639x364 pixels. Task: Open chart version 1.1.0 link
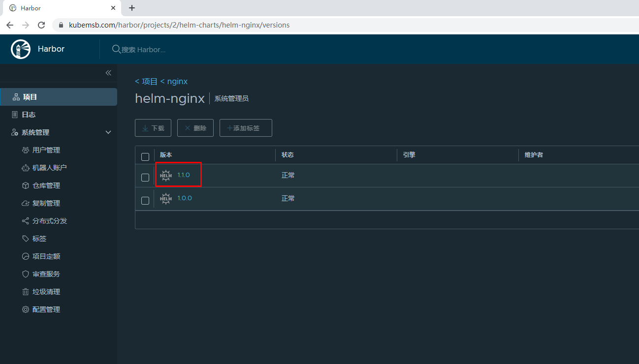(184, 175)
